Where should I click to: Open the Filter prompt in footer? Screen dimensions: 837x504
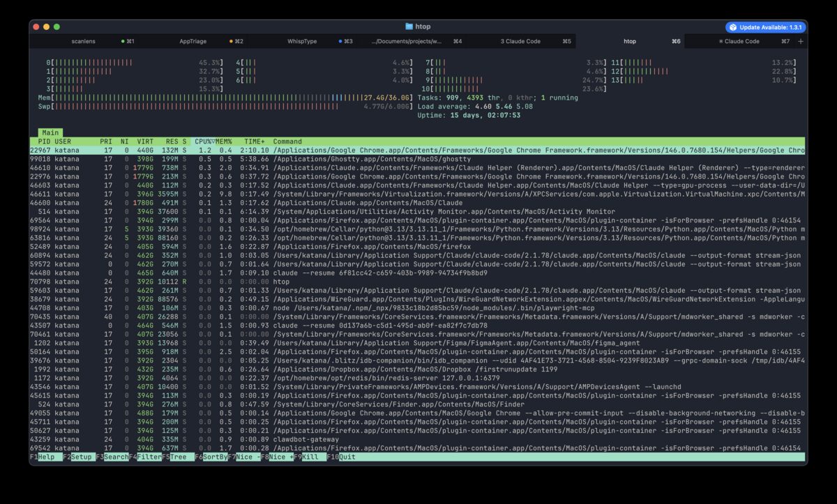pyautogui.click(x=149, y=457)
